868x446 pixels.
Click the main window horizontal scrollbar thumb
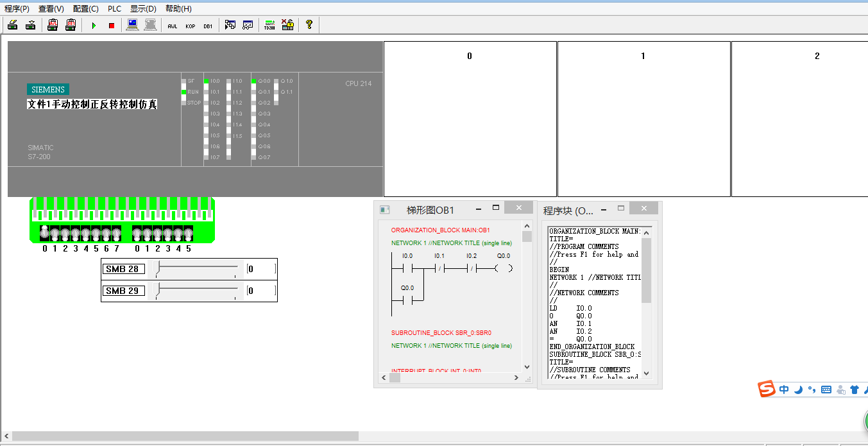(185, 436)
